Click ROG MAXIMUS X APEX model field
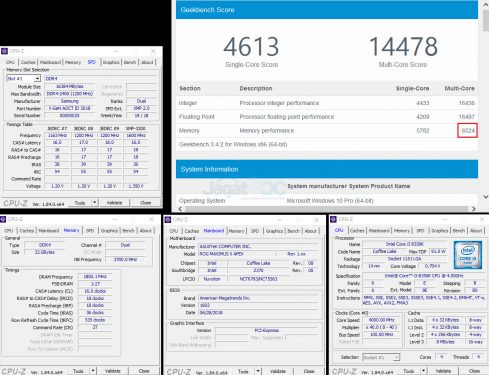This screenshot has width=489, height=375. click(x=236, y=254)
